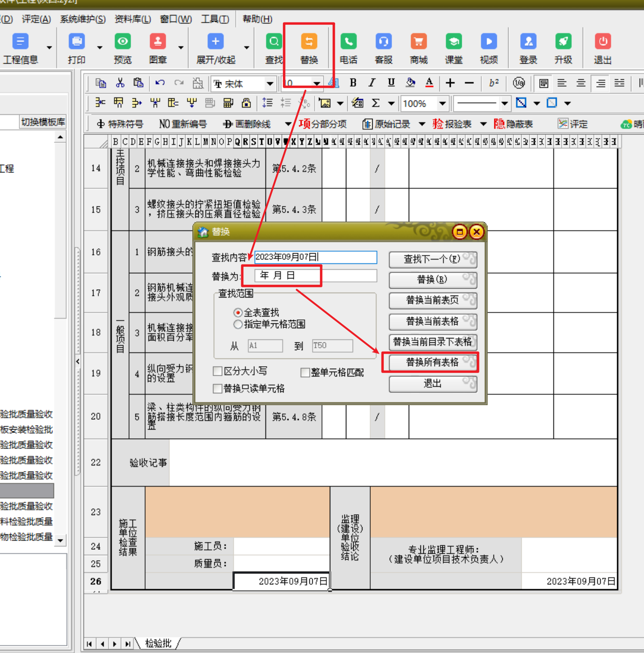The width and height of the screenshot is (644, 653).
Task: Click the sum Σ icon
Action: click(x=376, y=103)
